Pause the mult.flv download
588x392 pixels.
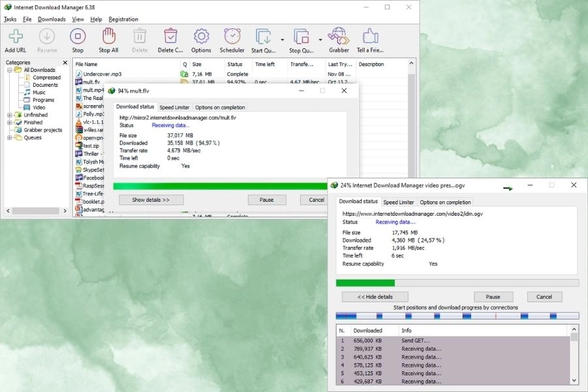click(x=267, y=200)
